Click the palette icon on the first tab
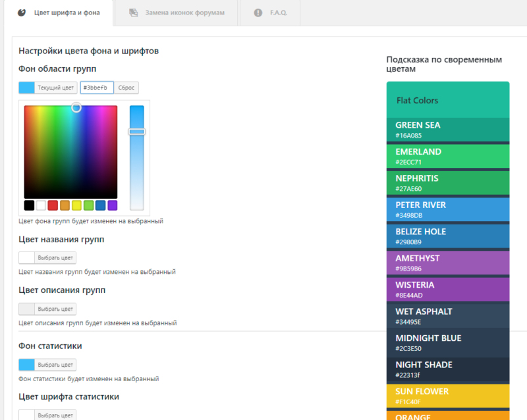The height and width of the screenshot is (420, 527). 22,13
